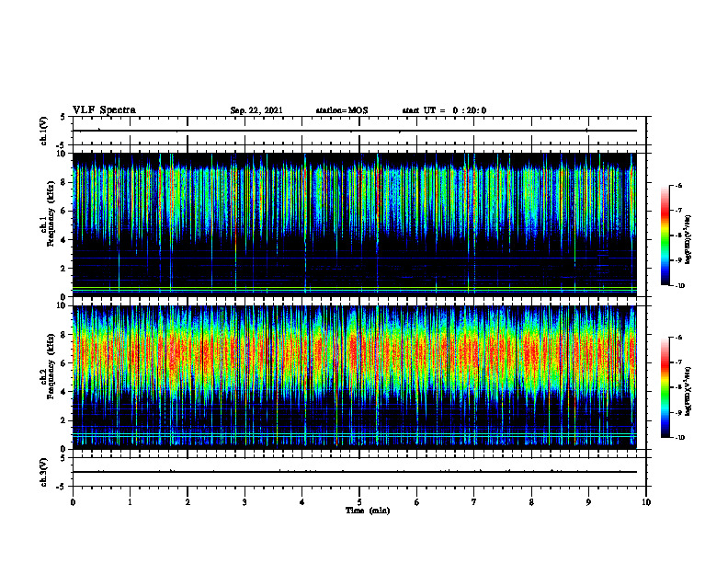The image size is (728, 563).
Task: Click the ch.2 spectrogram color bar
Action: point(665,387)
